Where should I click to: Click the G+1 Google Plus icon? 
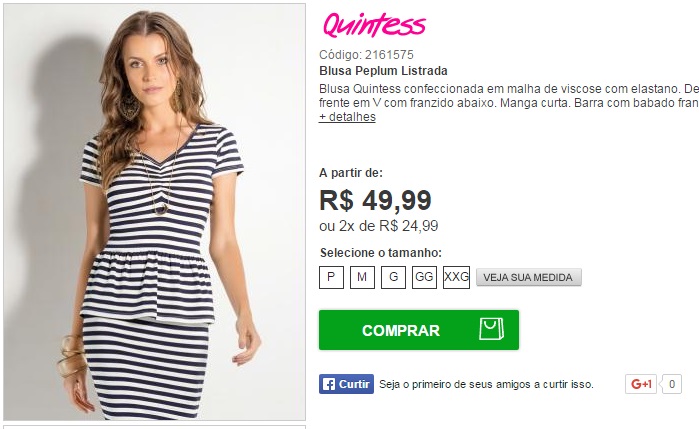pyautogui.click(x=641, y=384)
